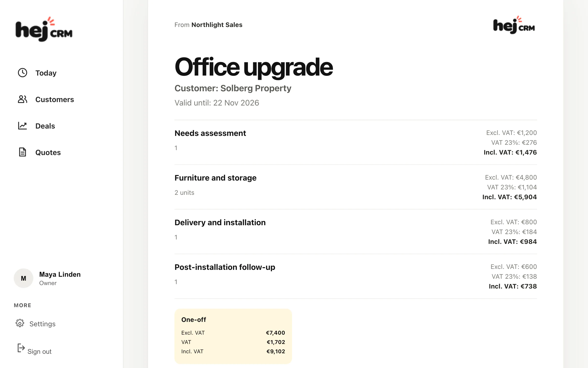588x368 pixels.
Task: Select the Furniture and storage line item
Action: click(356, 187)
